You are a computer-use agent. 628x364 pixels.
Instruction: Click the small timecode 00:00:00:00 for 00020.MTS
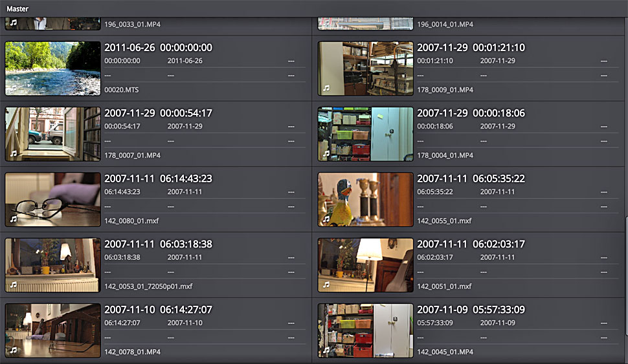tap(122, 61)
